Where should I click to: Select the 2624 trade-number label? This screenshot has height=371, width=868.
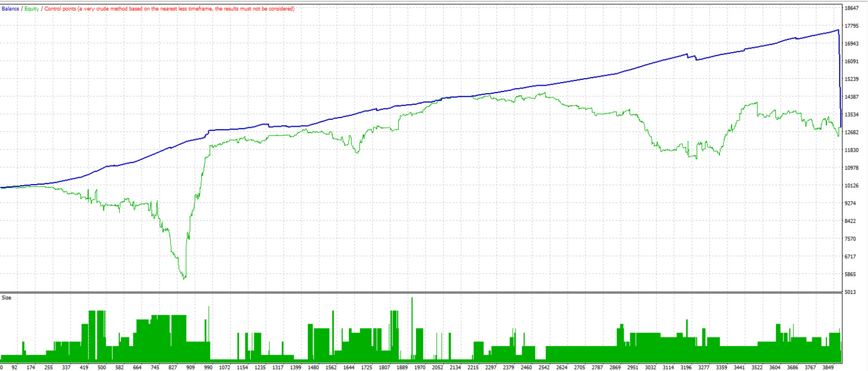tap(561, 368)
